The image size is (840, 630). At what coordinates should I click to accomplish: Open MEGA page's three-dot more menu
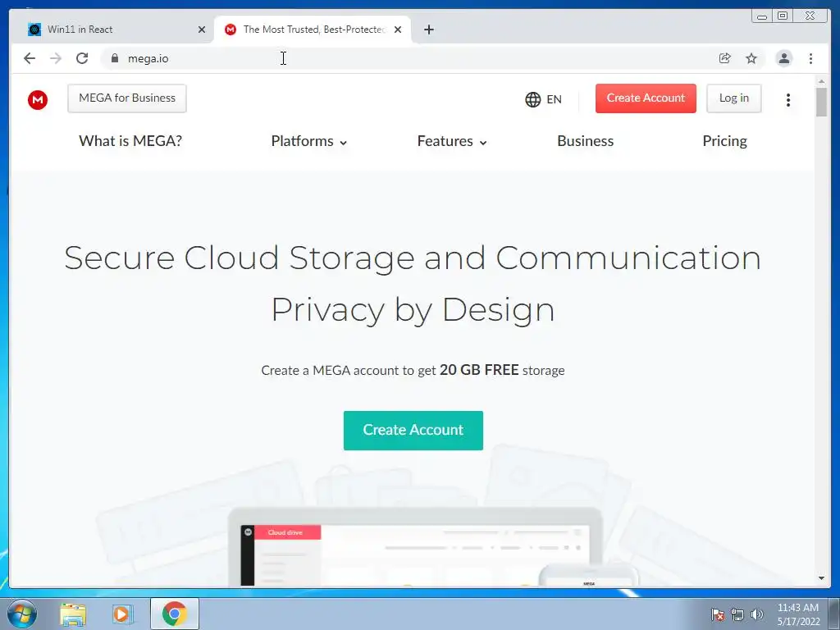pyautogui.click(x=788, y=99)
